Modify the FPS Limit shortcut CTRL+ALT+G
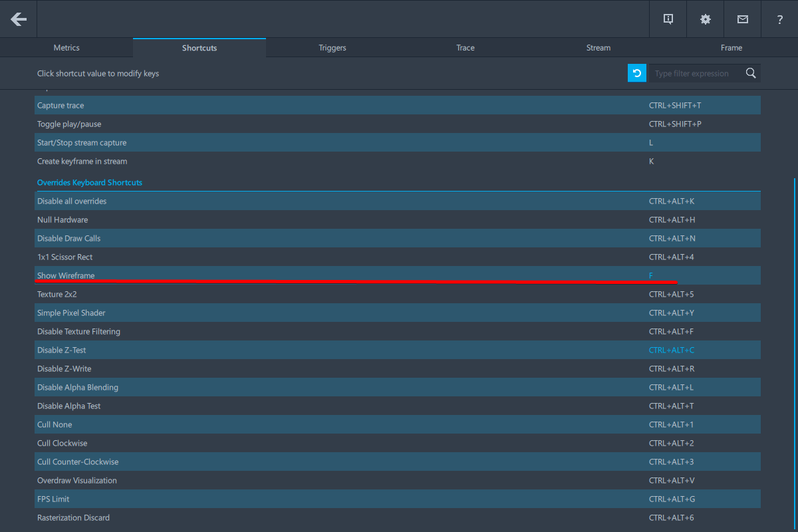 pos(672,499)
